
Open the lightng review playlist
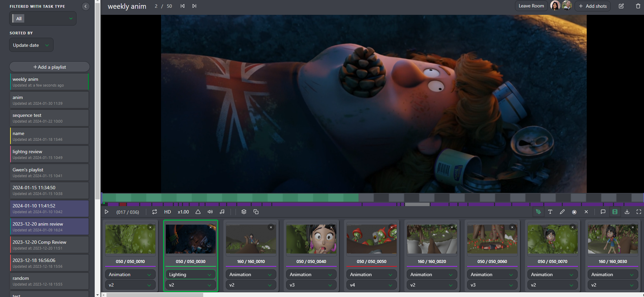coord(49,154)
